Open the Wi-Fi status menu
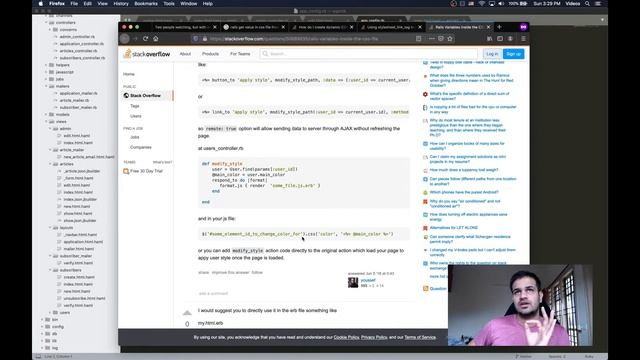Screen dimensions: 640x360 coord(482,4)
